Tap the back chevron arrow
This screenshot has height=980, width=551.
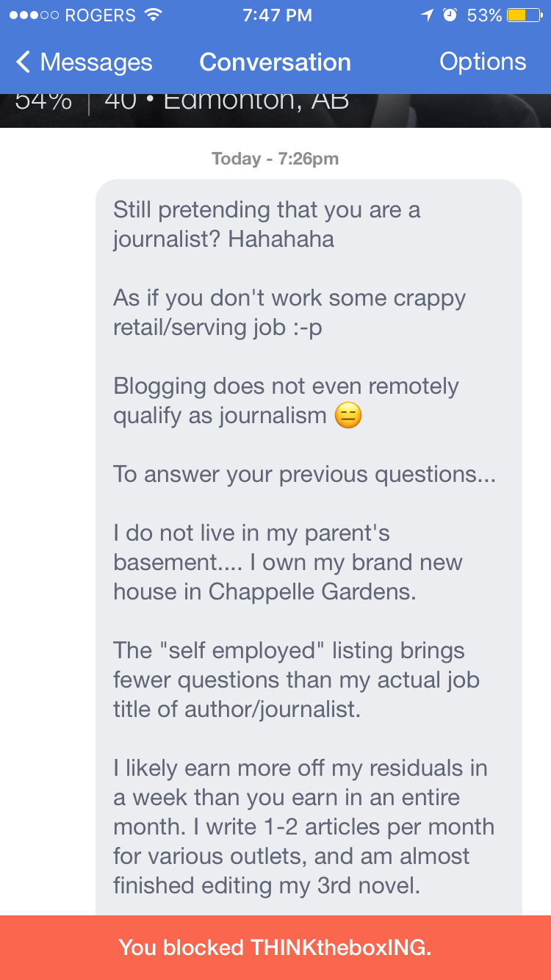23,62
